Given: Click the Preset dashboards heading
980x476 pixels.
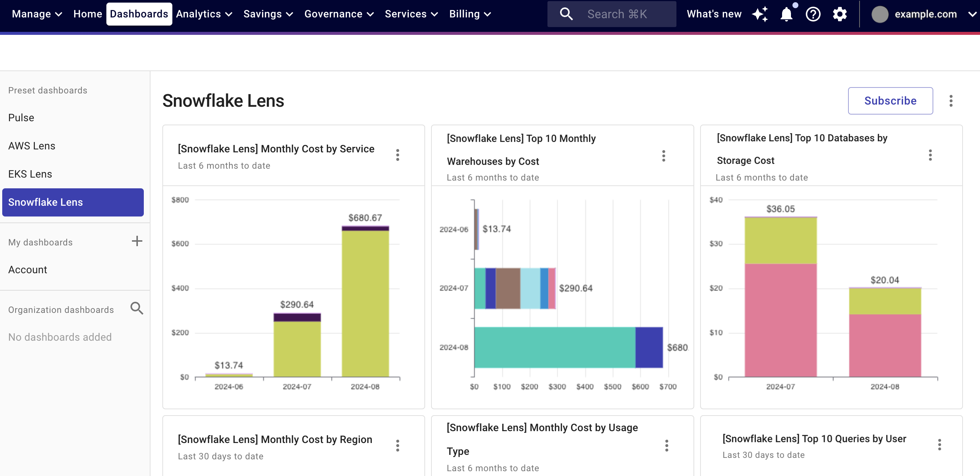Looking at the screenshot, I should click(x=47, y=90).
